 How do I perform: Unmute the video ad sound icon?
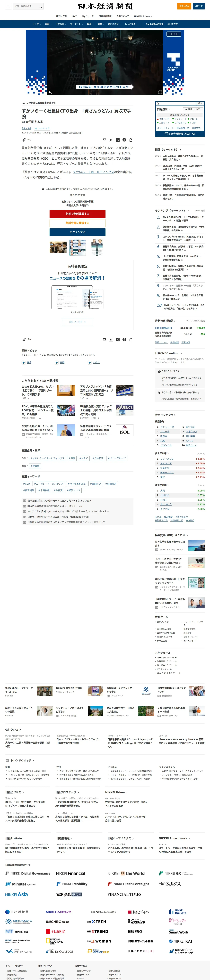[50, 92]
